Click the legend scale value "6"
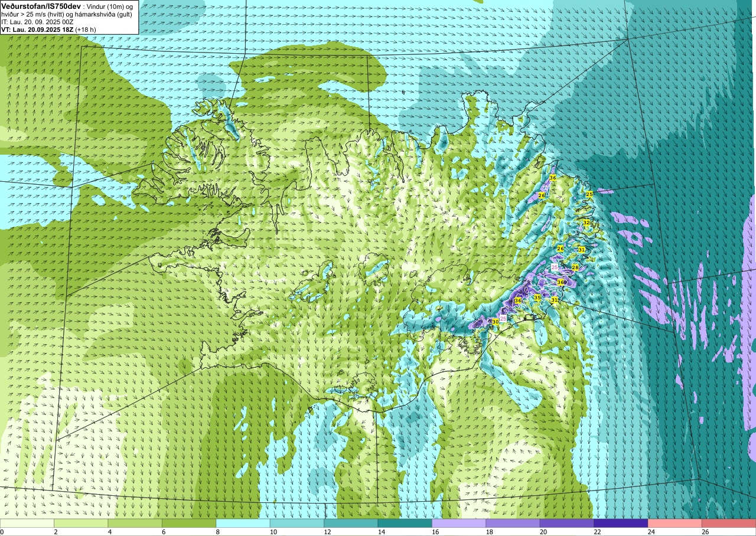This screenshot has width=756, height=536. point(164,532)
